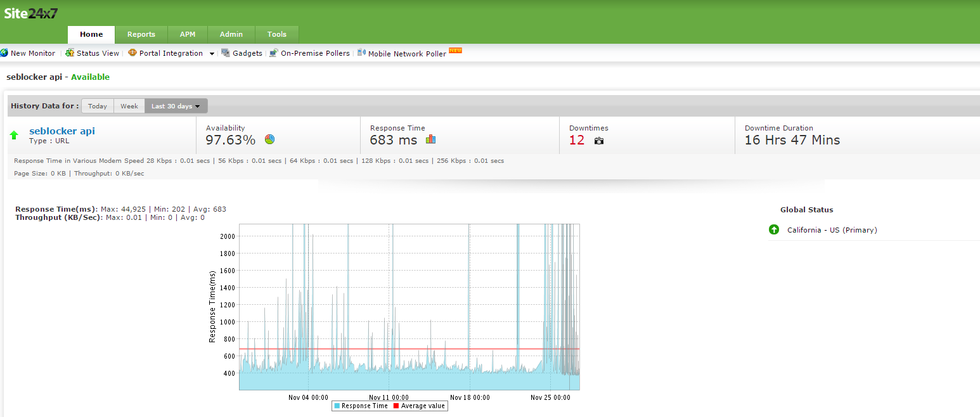
Task: Click the Portal Integration icon
Action: (132, 53)
